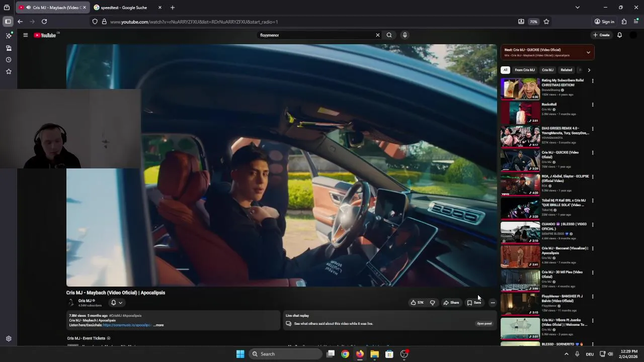Click the taskbar Search box
The image size is (644, 362).
coord(286,354)
